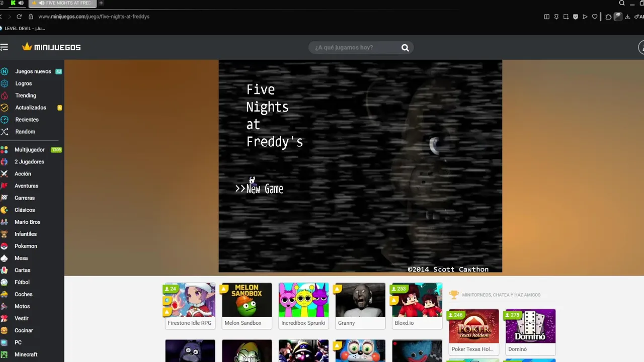644x362 pixels.
Task: View site security padlock information
Action: [31, 17]
